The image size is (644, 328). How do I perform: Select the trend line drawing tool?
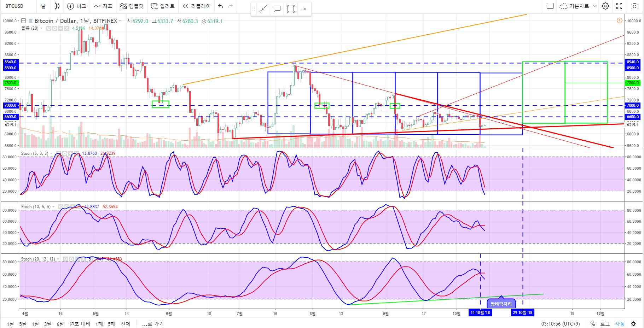[263, 9]
